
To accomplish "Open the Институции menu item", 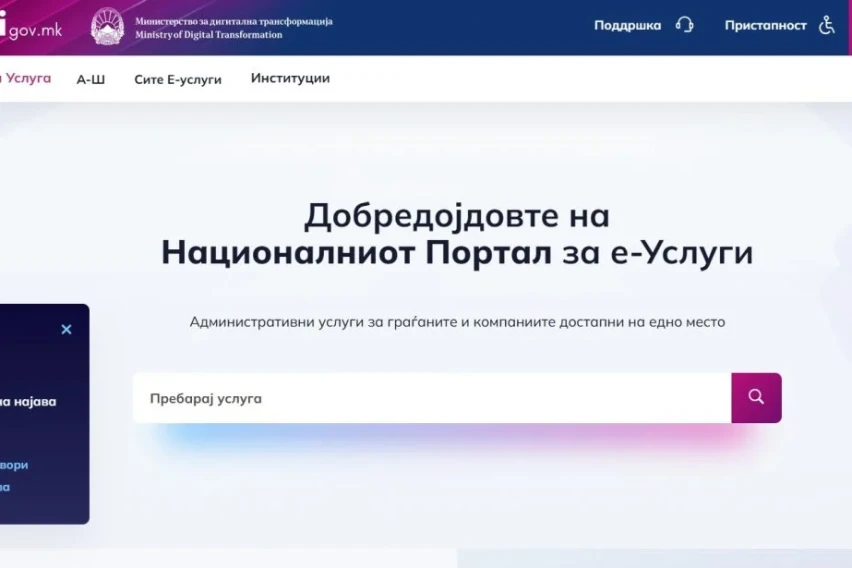I will tap(290, 78).
